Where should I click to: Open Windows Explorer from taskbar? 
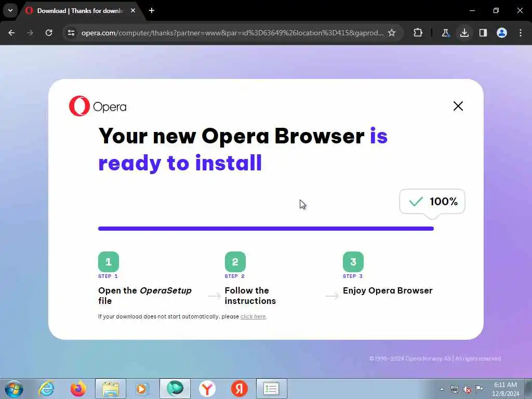(110, 389)
